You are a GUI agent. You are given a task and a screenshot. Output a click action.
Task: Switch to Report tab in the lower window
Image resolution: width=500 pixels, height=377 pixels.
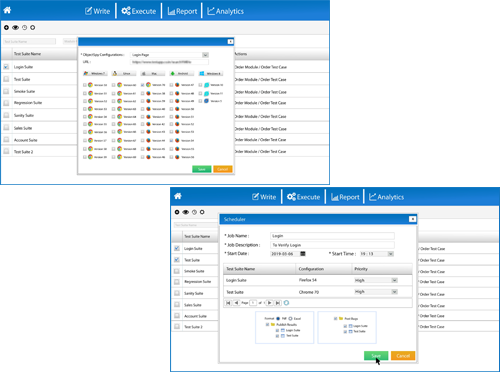[x=345, y=197]
